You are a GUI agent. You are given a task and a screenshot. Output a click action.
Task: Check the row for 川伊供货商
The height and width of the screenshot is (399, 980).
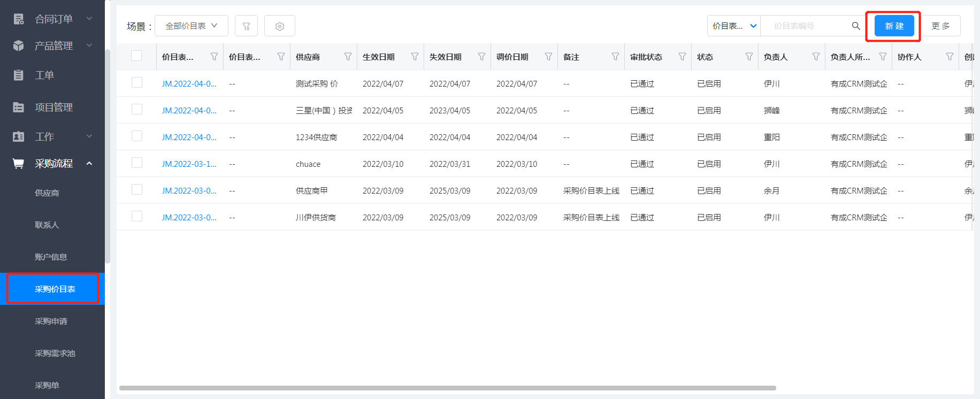(137, 216)
